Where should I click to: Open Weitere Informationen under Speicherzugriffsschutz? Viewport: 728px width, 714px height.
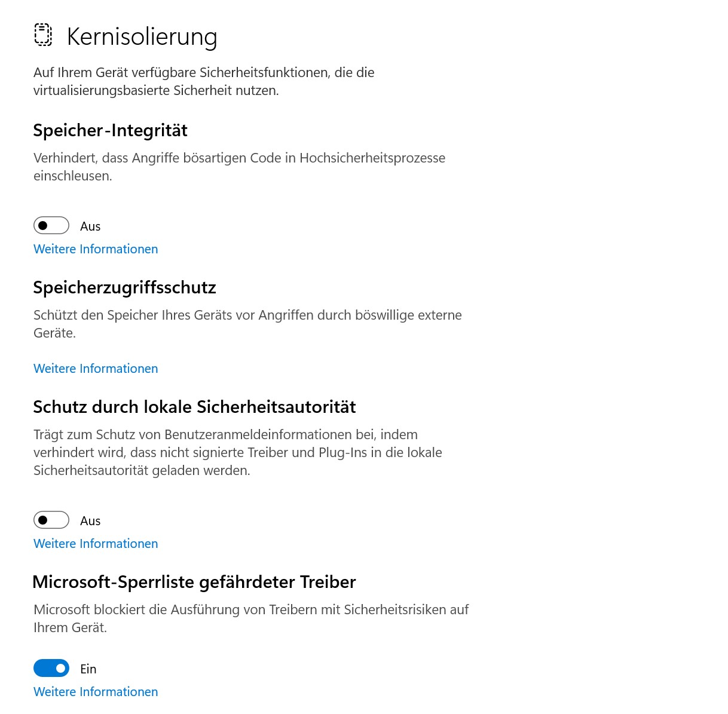pos(96,369)
